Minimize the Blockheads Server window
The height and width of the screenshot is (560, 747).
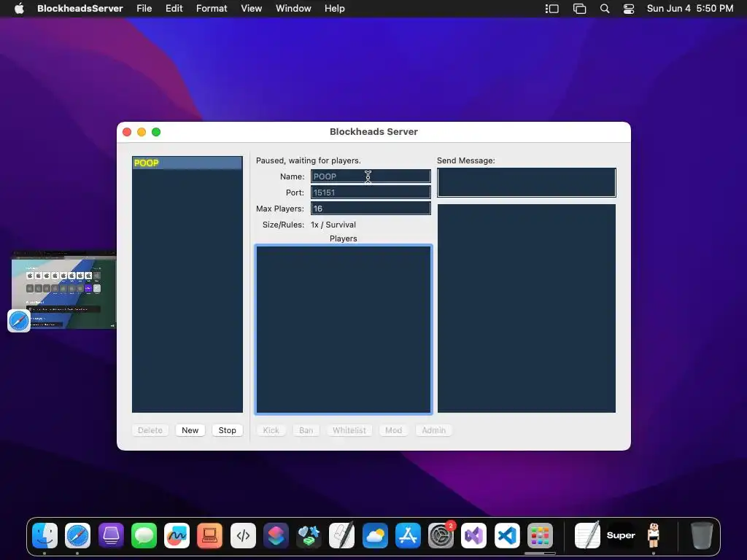point(142,132)
